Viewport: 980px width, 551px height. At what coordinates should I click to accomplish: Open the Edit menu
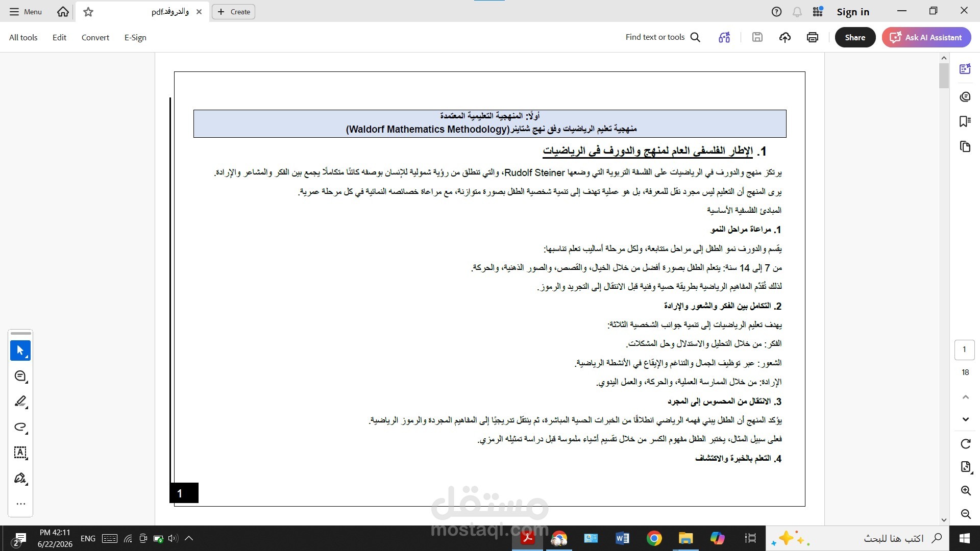coord(59,37)
